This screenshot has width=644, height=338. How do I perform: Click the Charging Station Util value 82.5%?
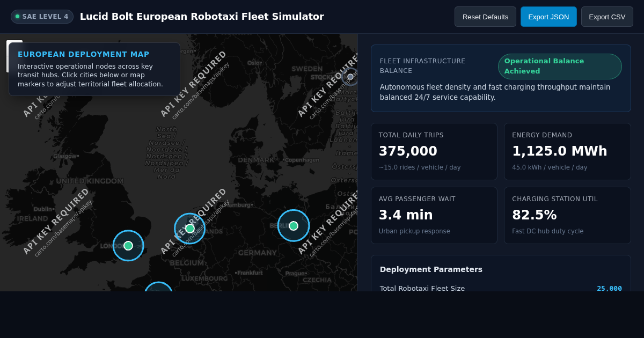[x=535, y=215]
